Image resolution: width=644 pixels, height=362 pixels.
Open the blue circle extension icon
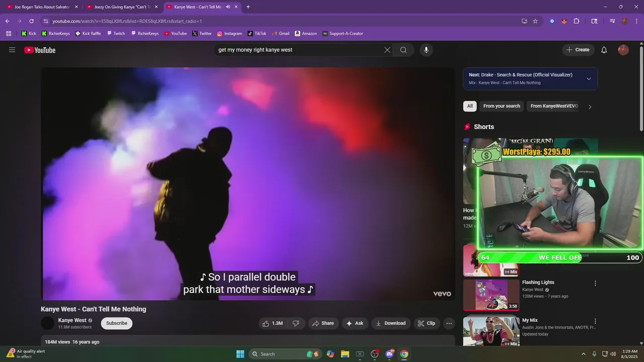pyautogui.click(x=552, y=21)
